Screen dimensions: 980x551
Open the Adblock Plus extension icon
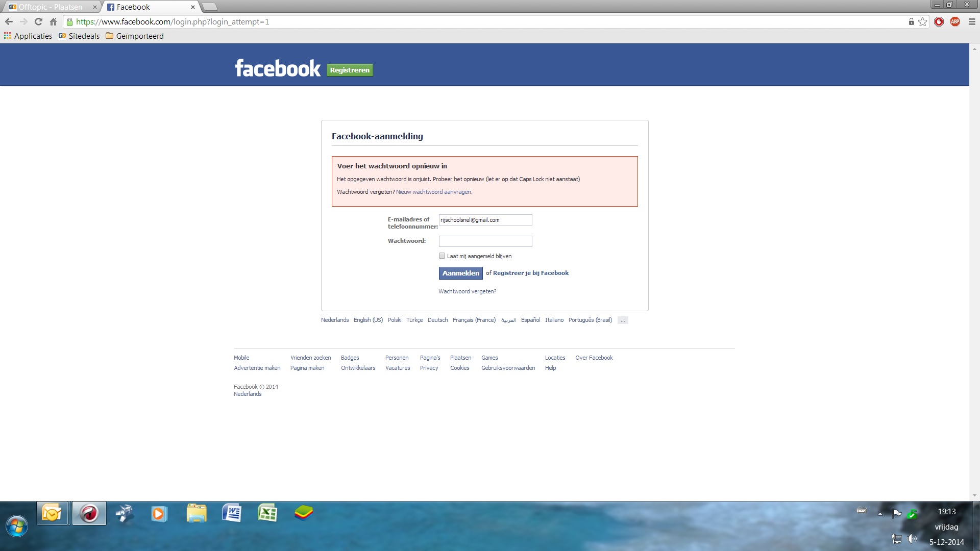[x=955, y=22]
